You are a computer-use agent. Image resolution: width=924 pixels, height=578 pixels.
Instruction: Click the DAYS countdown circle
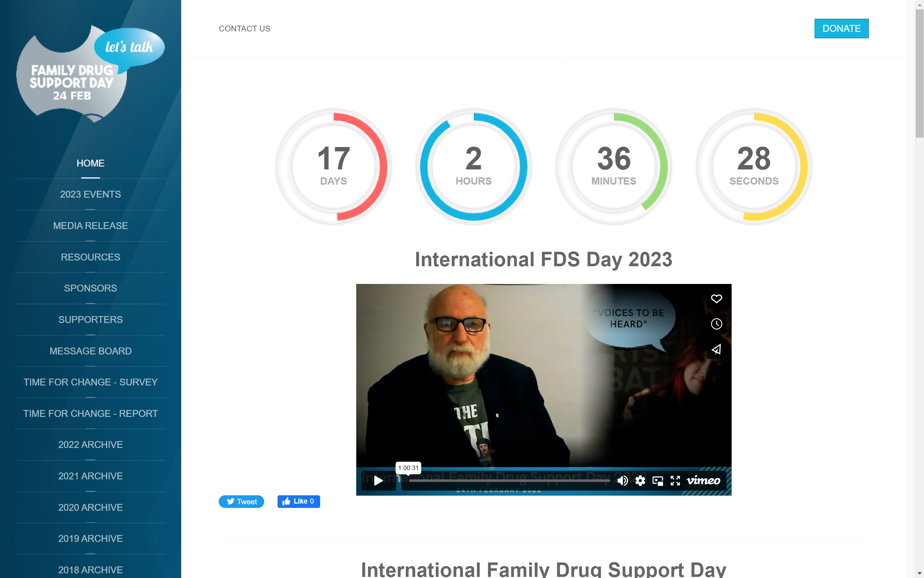click(334, 167)
